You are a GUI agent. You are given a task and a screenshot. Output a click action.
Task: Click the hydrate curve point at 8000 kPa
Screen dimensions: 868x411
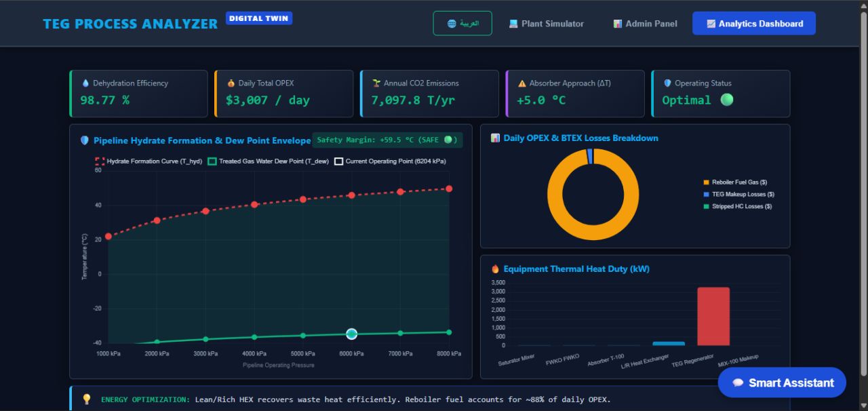(x=449, y=189)
